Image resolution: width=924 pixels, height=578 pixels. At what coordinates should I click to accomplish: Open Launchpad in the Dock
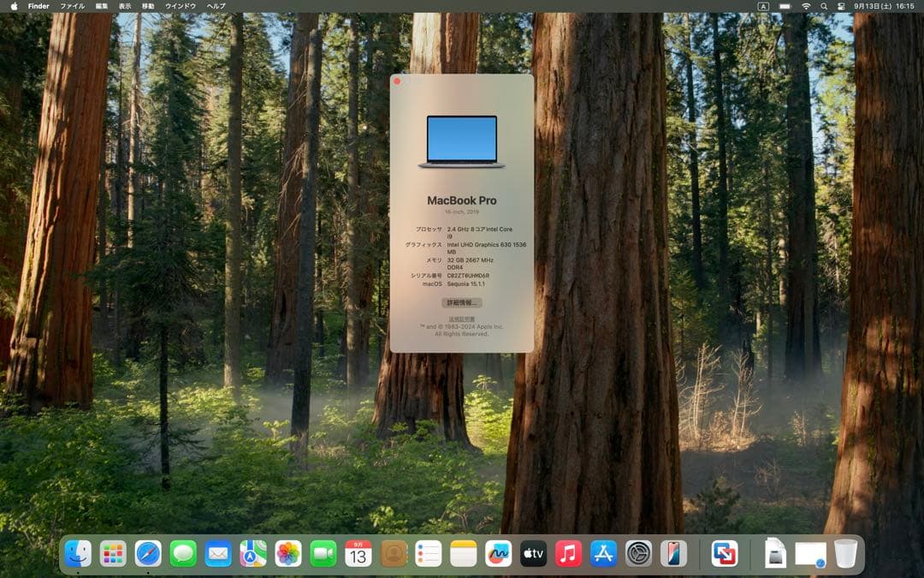pos(113,554)
